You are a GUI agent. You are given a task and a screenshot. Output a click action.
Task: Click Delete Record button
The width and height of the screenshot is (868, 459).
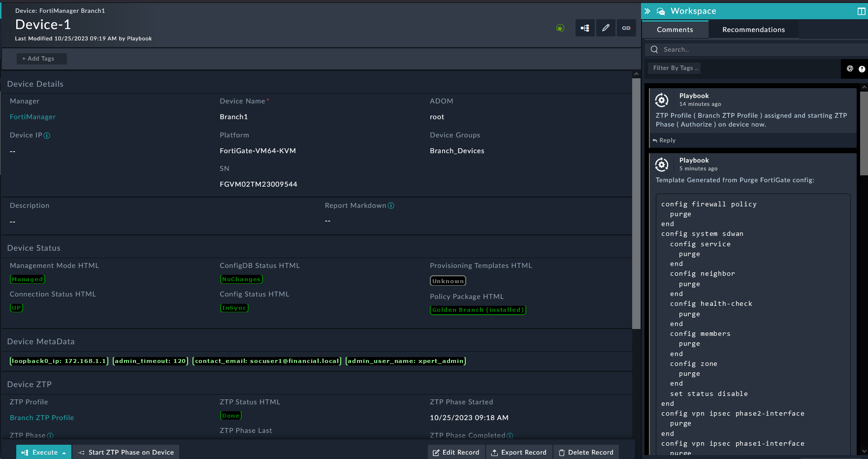(x=586, y=452)
